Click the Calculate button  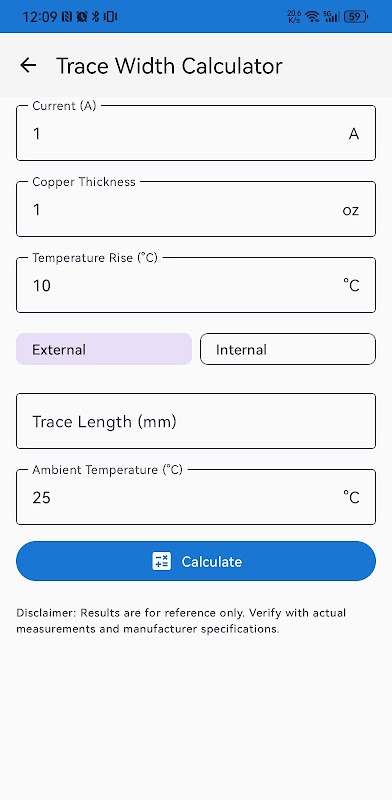pos(196,561)
